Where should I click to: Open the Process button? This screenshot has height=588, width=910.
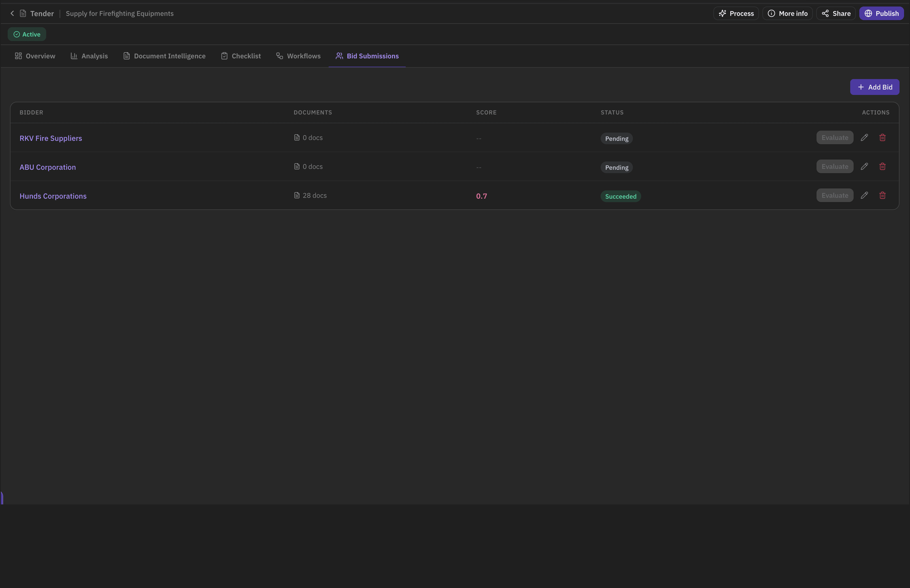click(x=736, y=13)
